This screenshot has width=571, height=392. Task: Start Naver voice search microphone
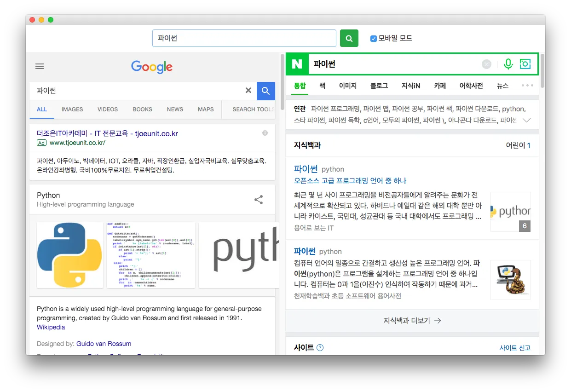pyautogui.click(x=508, y=64)
